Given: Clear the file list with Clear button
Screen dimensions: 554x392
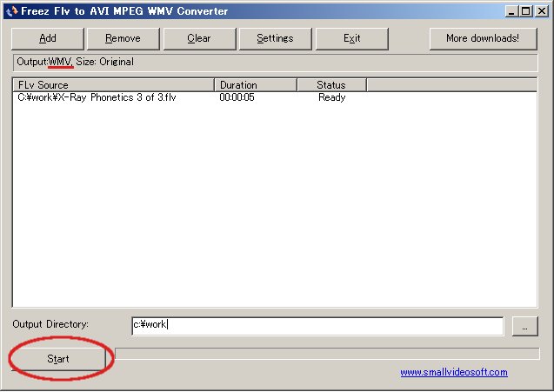Looking at the screenshot, I should 199,38.
